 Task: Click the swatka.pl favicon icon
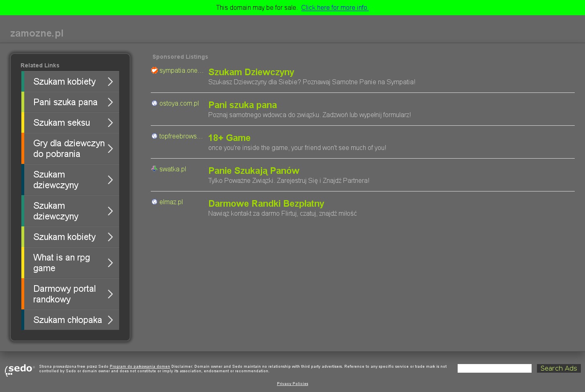(154, 169)
